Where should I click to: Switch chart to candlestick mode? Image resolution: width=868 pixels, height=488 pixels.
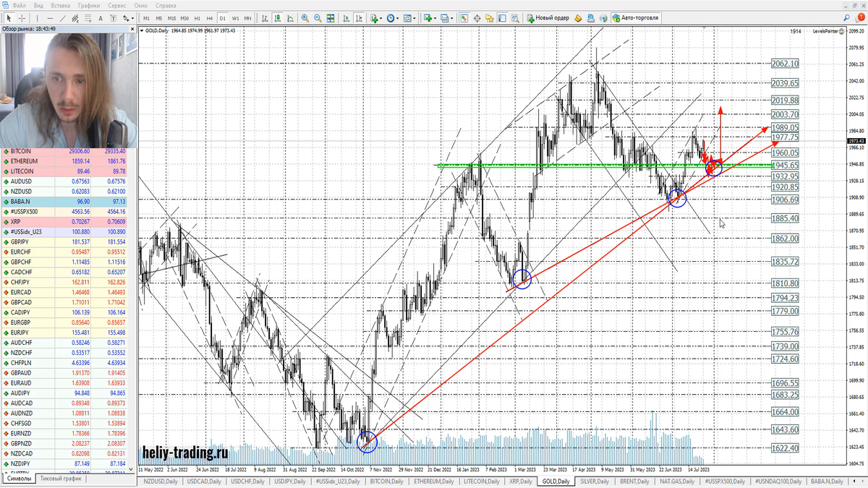pos(278,17)
